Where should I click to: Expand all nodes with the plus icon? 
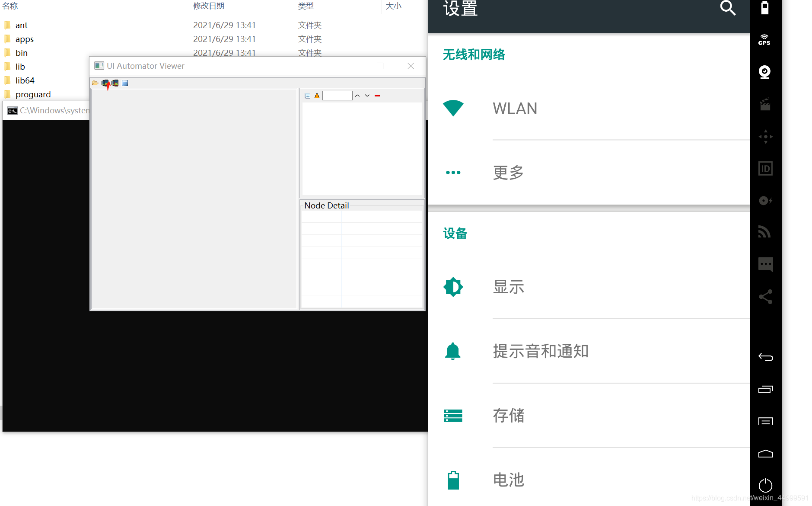click(308, 96)
